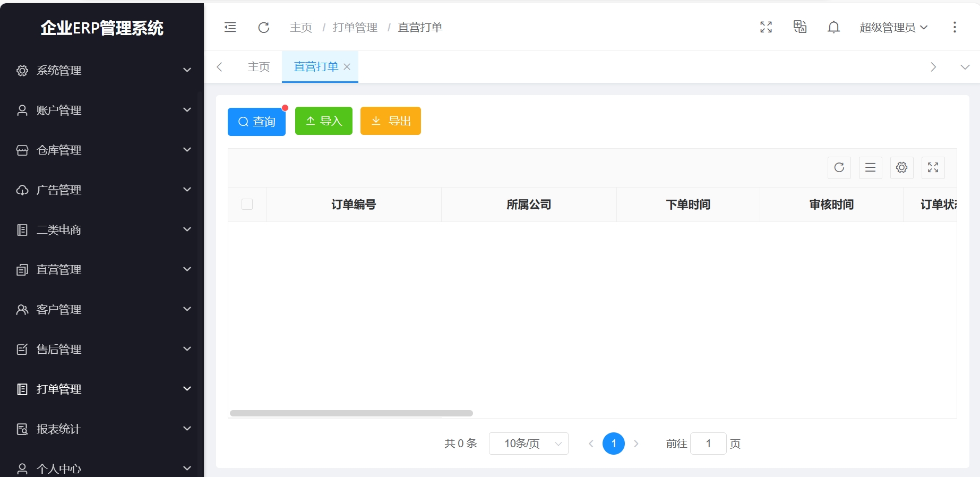This screenshot has height=477, width=980.
Task: Expand 仓库管理 menu chevron
Action: click(x=187, y=150)
